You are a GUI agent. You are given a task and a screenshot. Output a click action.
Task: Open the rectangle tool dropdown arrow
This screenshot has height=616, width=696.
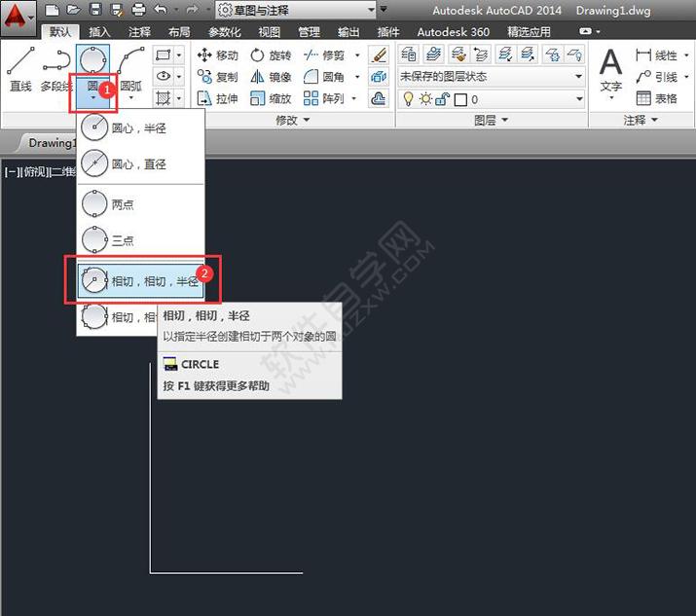click(179, 55)
